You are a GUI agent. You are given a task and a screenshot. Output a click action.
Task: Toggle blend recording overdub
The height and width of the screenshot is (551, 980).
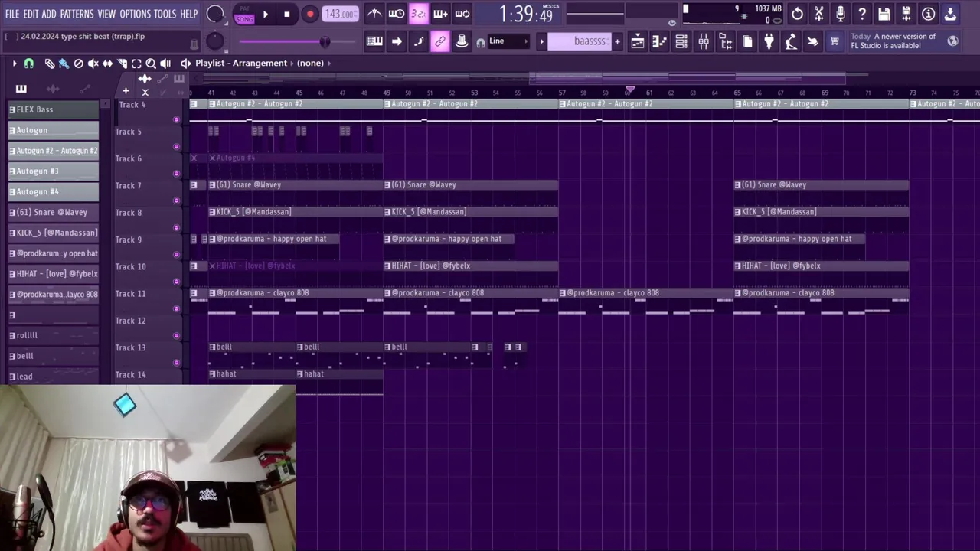click(x=441, y=14)
